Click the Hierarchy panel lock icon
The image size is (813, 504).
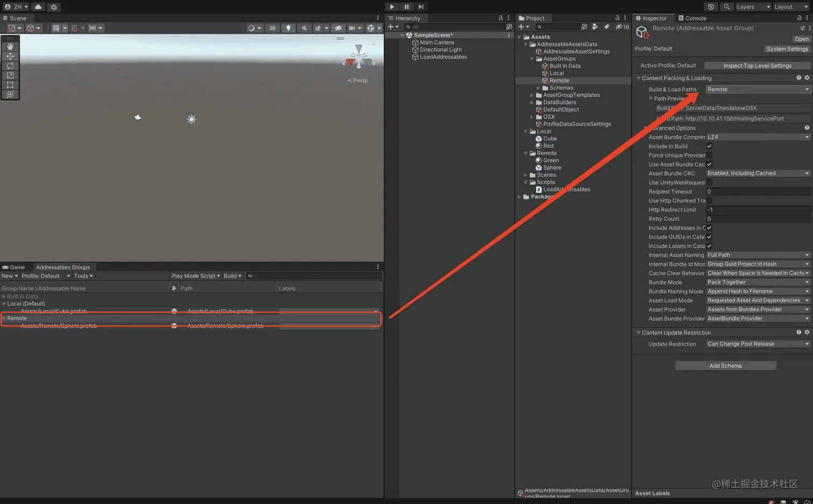(501, 18)
